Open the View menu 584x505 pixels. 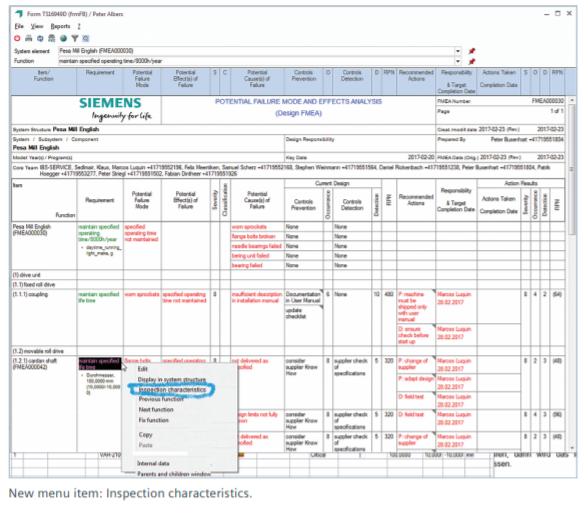click(x=36, y=26)
